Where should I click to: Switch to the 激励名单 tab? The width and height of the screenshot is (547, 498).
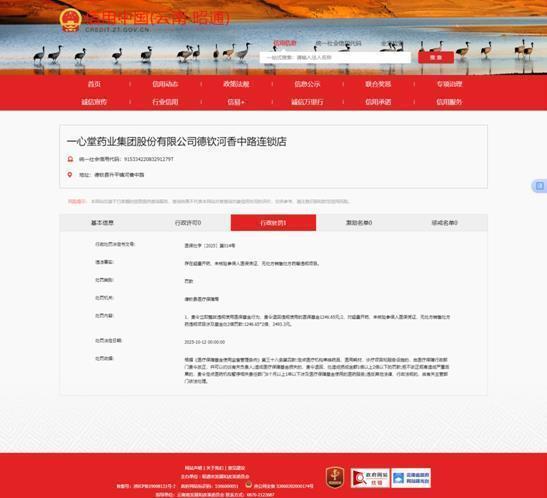tap(359, 222)
